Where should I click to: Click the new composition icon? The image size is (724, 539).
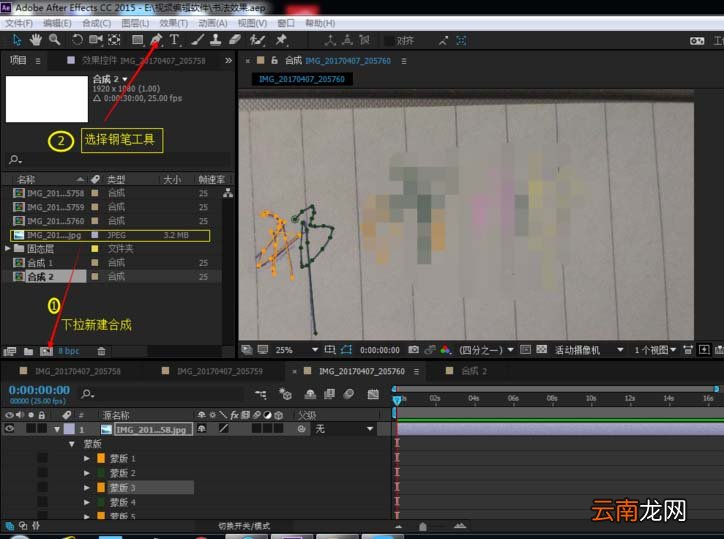[x=46, y=351]
